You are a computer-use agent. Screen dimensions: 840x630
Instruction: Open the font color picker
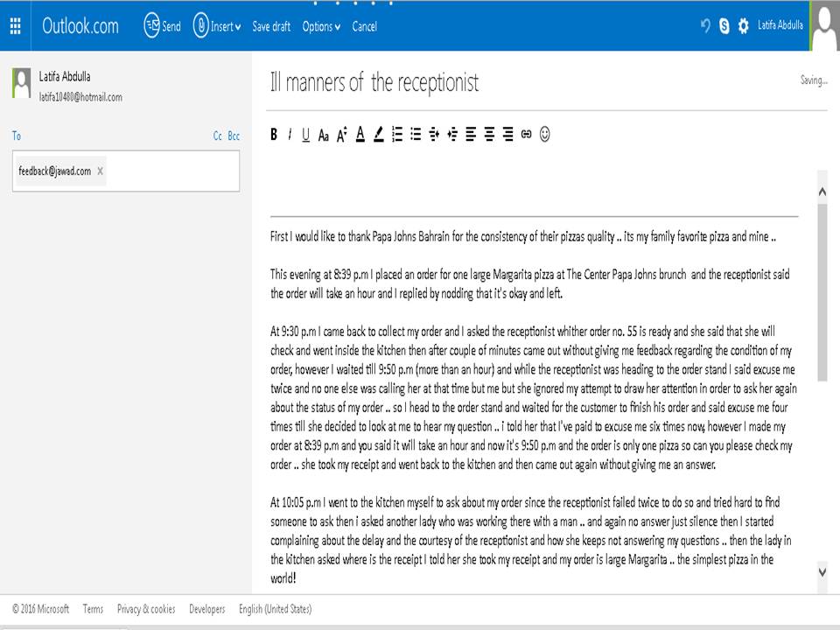click(360, 135)
